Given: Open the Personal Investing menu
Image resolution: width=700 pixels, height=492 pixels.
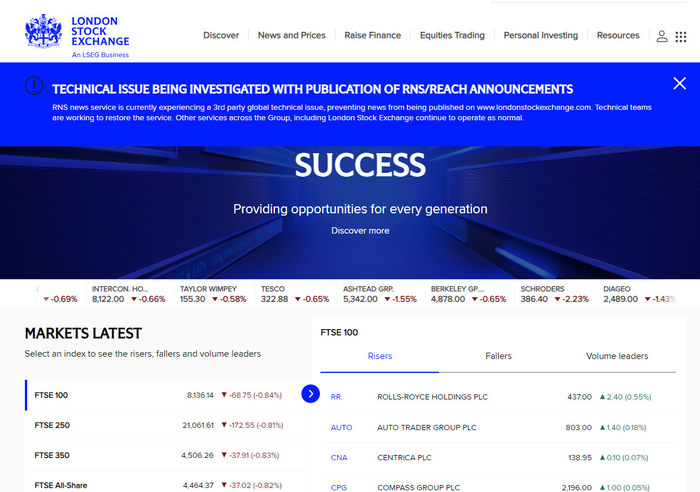Looking at the screenshot, I should (x=541, y=35).
